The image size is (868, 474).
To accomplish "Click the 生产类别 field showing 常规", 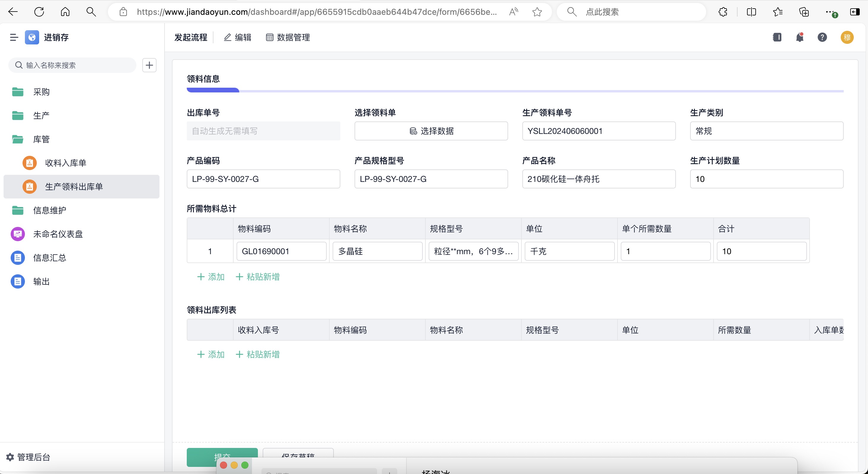I will point(767,131).
